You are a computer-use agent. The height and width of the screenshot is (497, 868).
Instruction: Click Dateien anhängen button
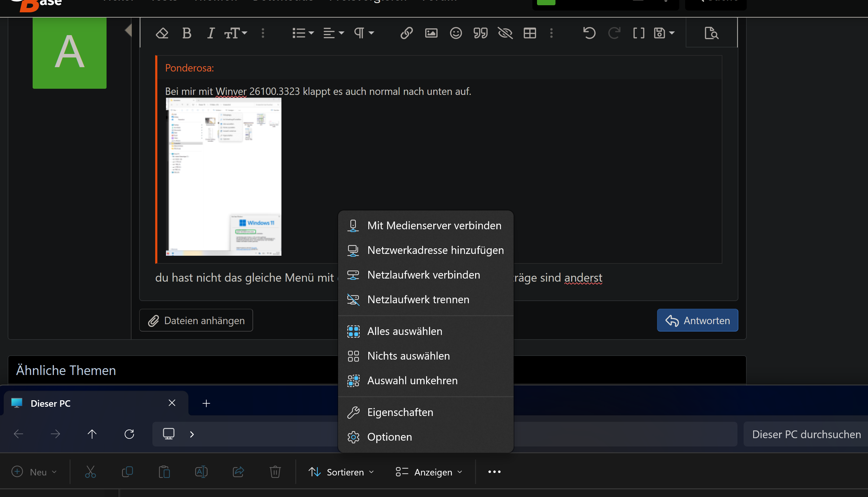click(196, 320)
